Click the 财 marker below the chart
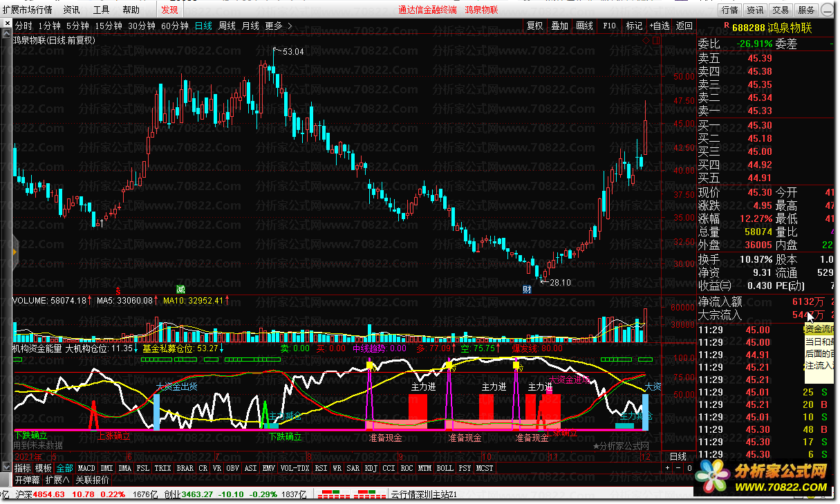 (527, 289)
